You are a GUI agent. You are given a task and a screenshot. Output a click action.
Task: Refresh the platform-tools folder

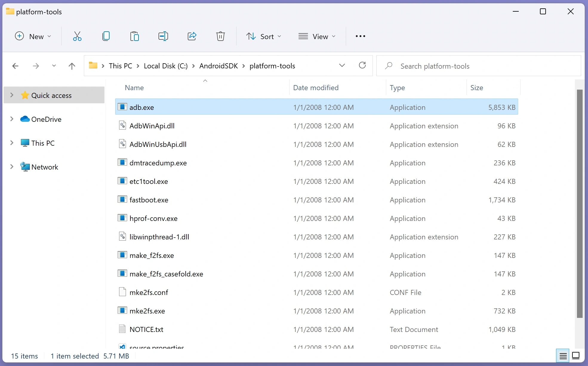362,65
